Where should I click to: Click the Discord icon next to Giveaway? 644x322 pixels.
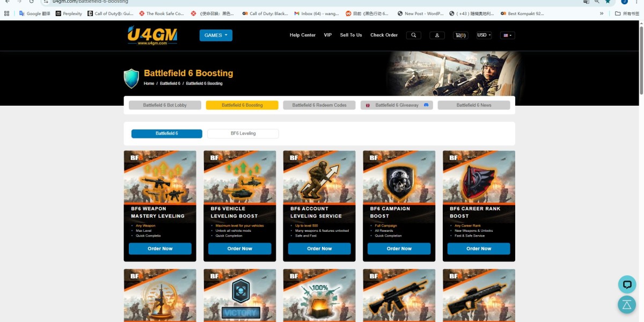pyautogui.click(x=426, y=105)
